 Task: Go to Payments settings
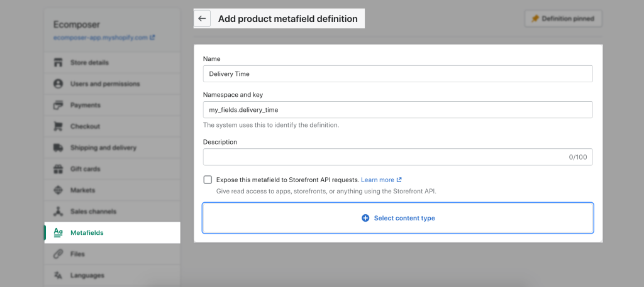point(112,106)
